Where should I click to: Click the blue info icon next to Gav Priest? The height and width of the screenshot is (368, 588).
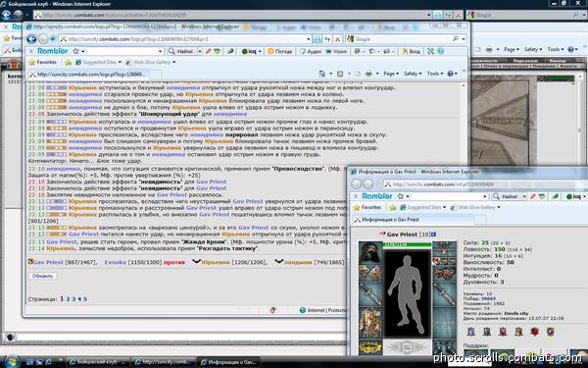click(x=433, y=235)
